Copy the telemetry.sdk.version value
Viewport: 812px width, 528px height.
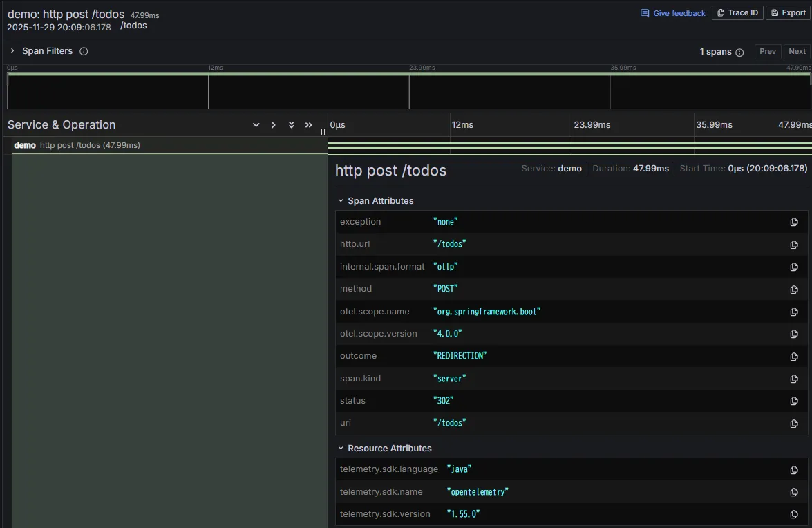(x=794, y=514)
